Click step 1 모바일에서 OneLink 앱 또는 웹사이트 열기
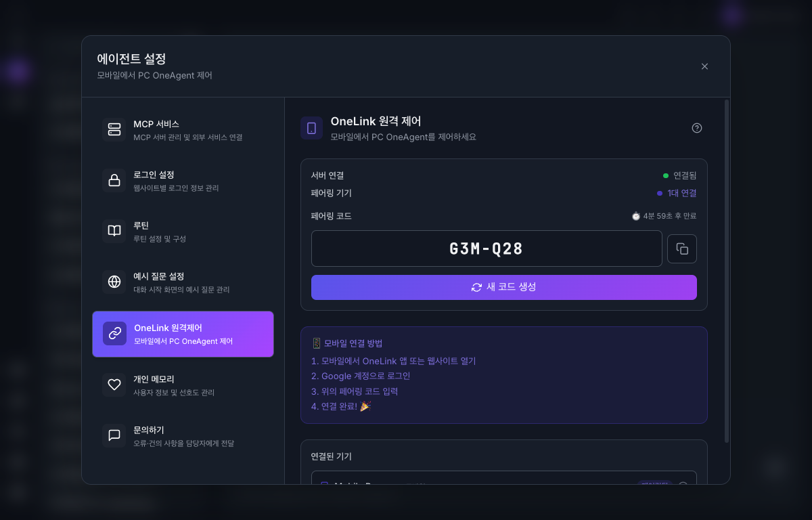 [394, 361]
